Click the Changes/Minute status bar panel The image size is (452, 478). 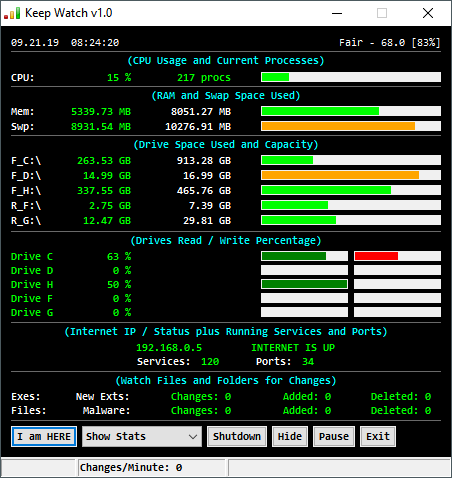[152, 467]
